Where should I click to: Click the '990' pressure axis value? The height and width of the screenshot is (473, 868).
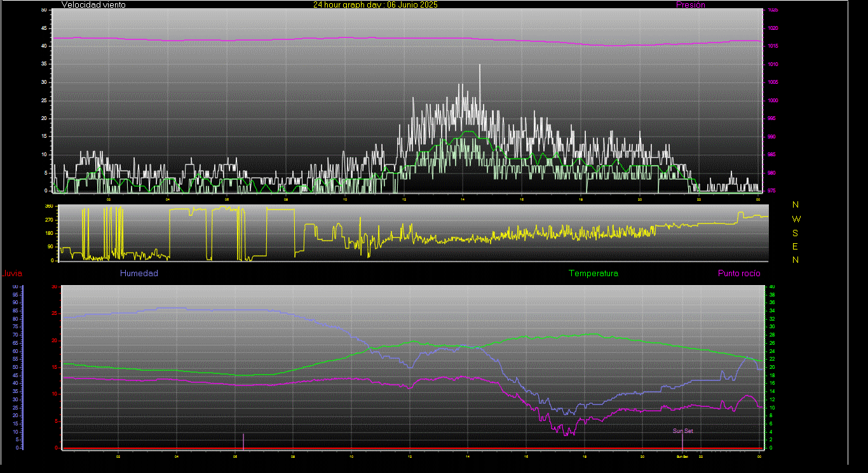[771, 137]
